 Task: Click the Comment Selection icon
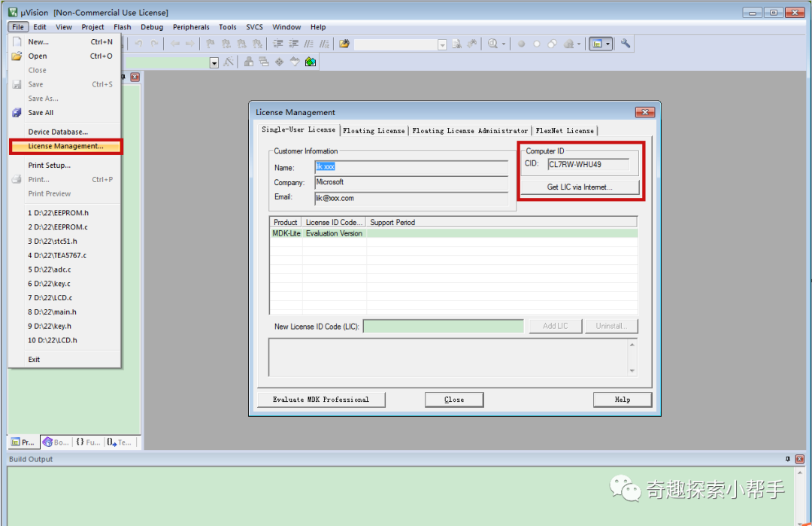[x=309, y=44]
